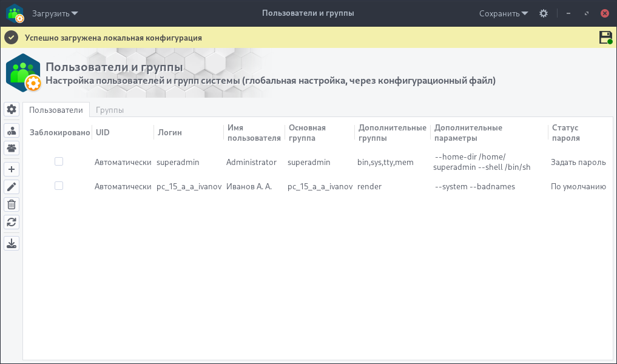Select the Пользователи tab
The width and height of the screenshot is (617, 364).
[56, 110]
